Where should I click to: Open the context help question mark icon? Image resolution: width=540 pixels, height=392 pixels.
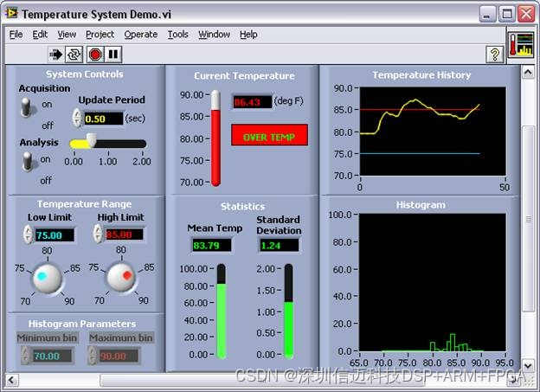tap(494, 55)
